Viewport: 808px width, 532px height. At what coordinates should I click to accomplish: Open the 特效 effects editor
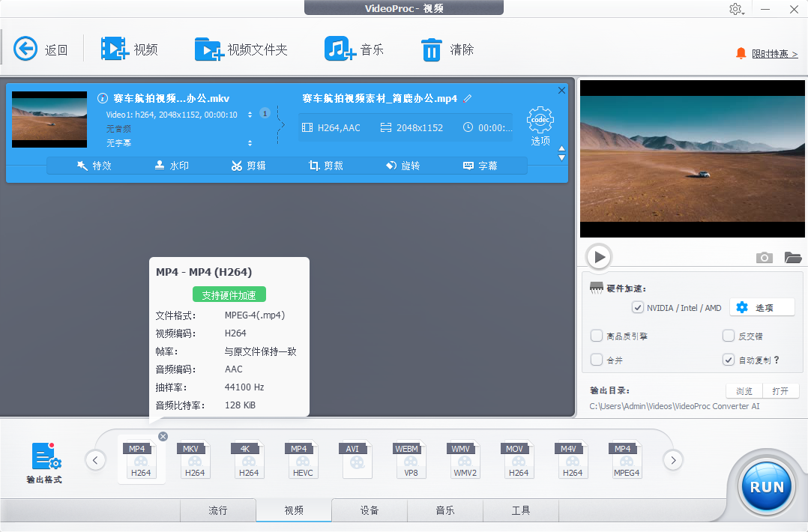94,166
